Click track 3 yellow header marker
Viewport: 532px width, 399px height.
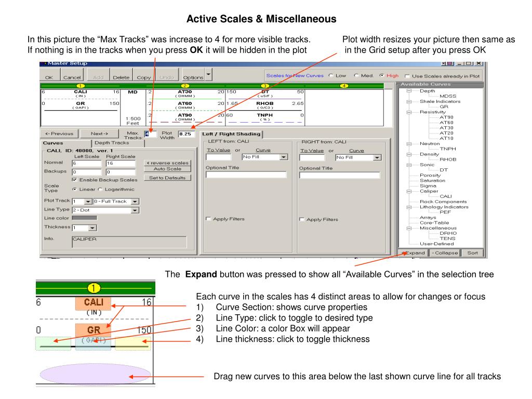coord(265,86)
